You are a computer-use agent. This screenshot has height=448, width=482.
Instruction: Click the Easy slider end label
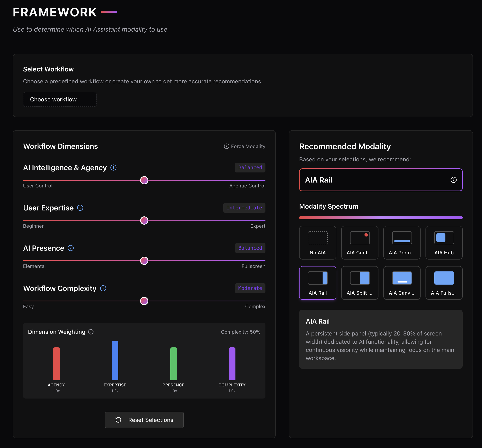point(28,306)
